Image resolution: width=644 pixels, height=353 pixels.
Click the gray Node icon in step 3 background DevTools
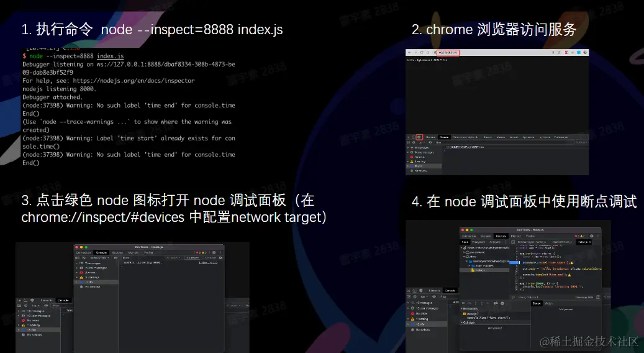tap(32, 300)
